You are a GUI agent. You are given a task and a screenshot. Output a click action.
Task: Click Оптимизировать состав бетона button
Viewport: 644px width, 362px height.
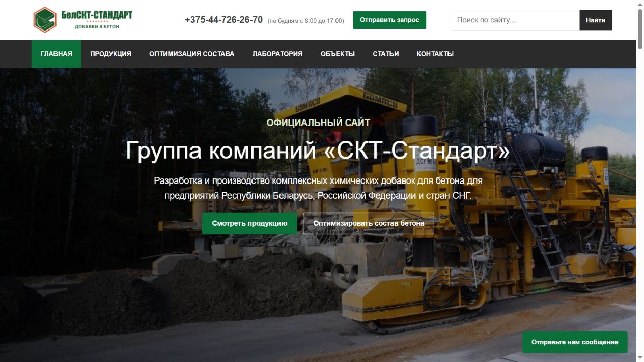click(x=369, y=223)
